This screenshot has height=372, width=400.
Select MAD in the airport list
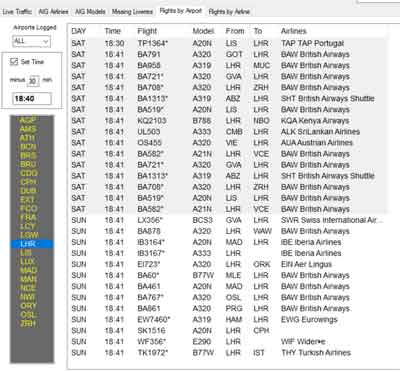click(29, 270)
